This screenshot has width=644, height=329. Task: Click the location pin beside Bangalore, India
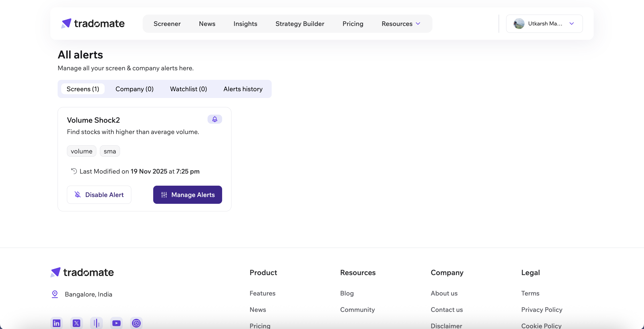coord(55,294)
